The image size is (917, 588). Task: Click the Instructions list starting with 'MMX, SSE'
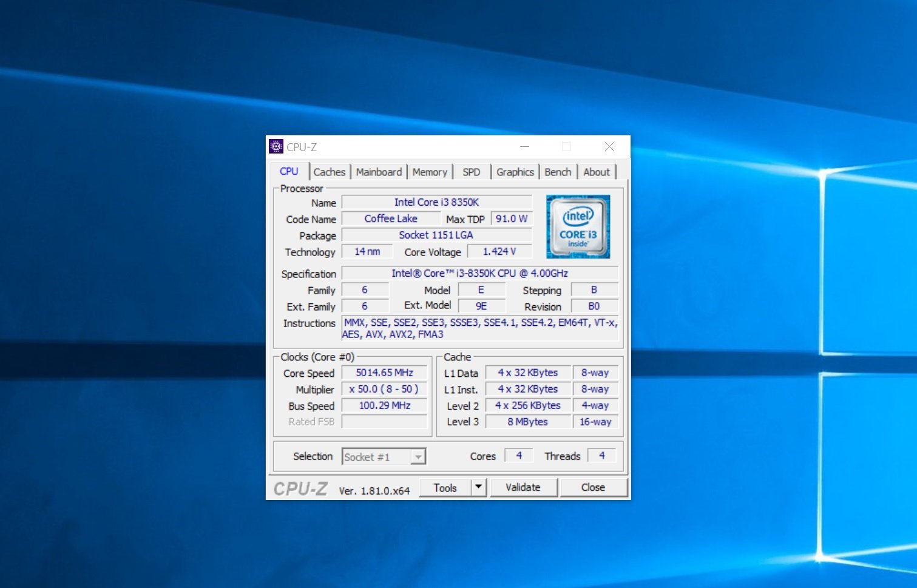[480, 328]
